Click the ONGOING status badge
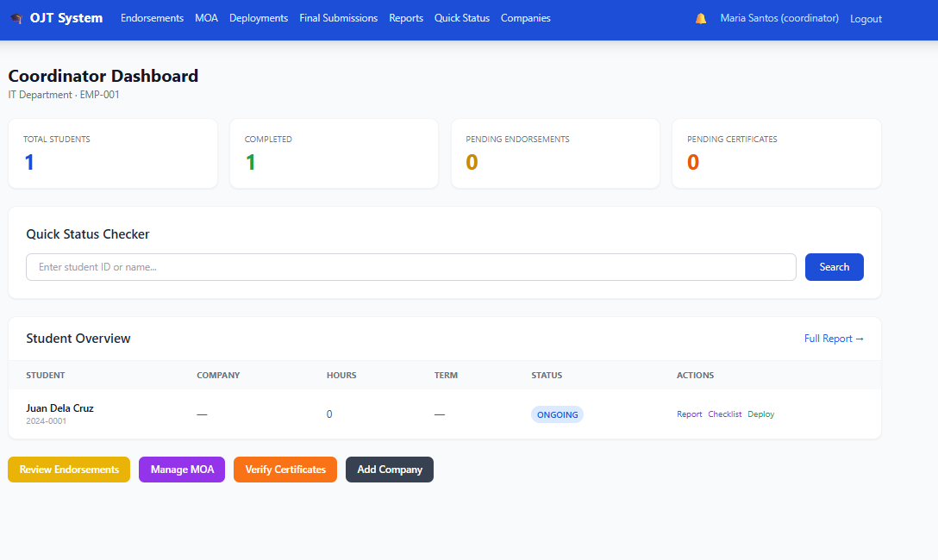This screenshot has width=938, height=560. coord(557,414)
